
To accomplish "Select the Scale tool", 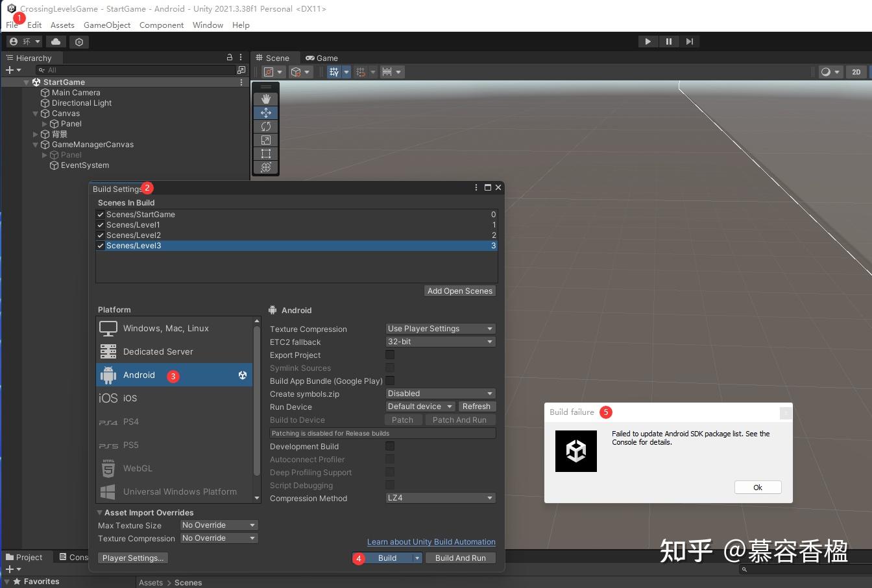I will pos(265,140).
